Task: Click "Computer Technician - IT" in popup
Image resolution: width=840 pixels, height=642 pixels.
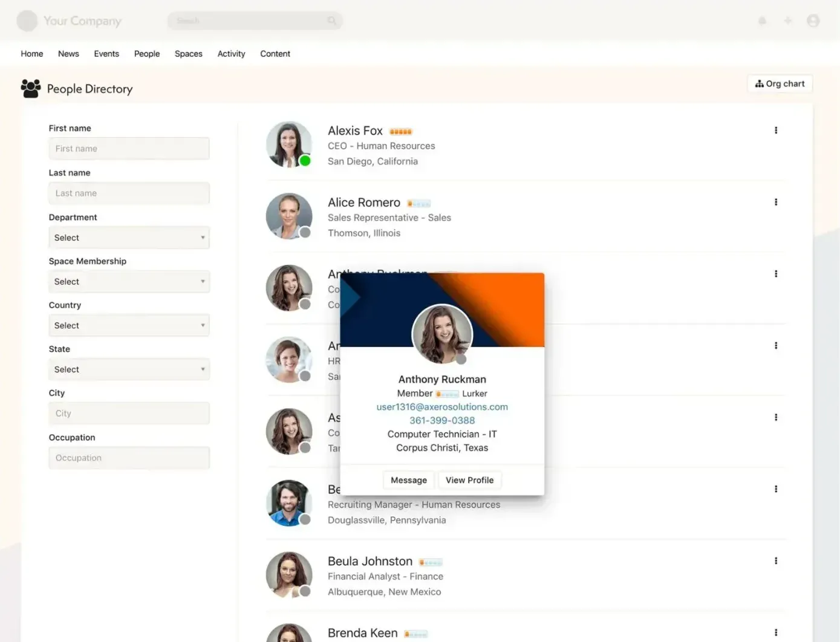Action: point(442,434)
